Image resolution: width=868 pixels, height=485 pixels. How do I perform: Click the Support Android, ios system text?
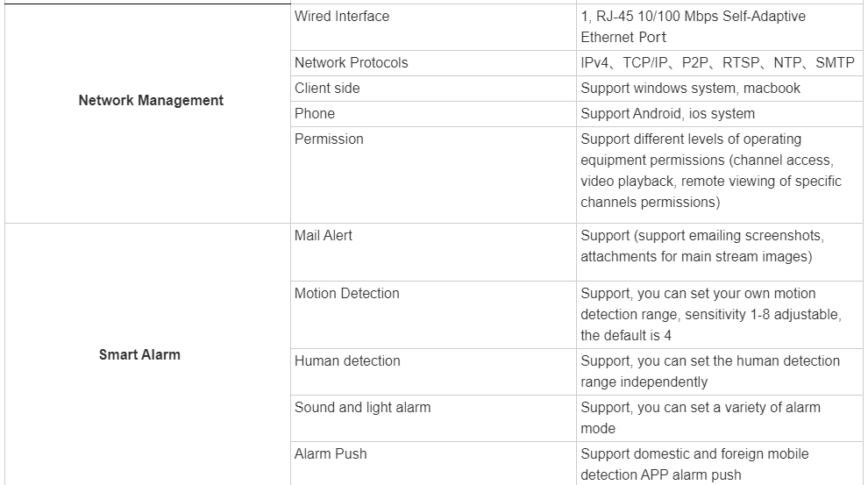pos(667,114)
